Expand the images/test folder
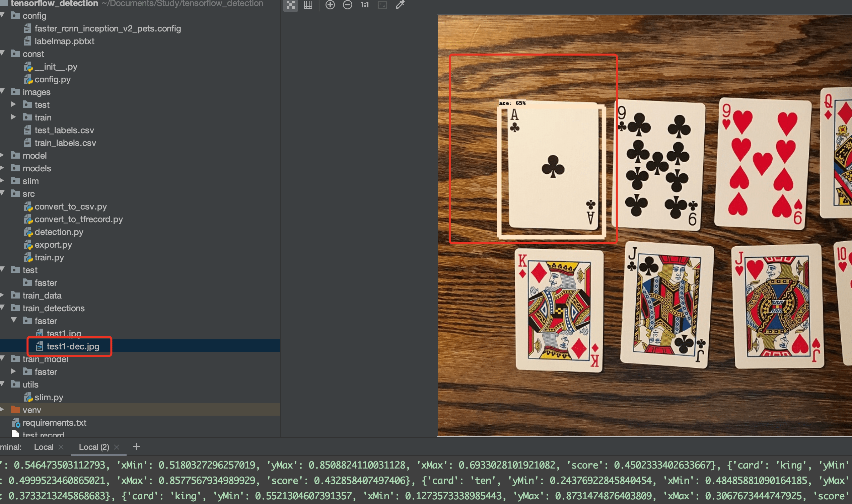 [x=13, y=104]
